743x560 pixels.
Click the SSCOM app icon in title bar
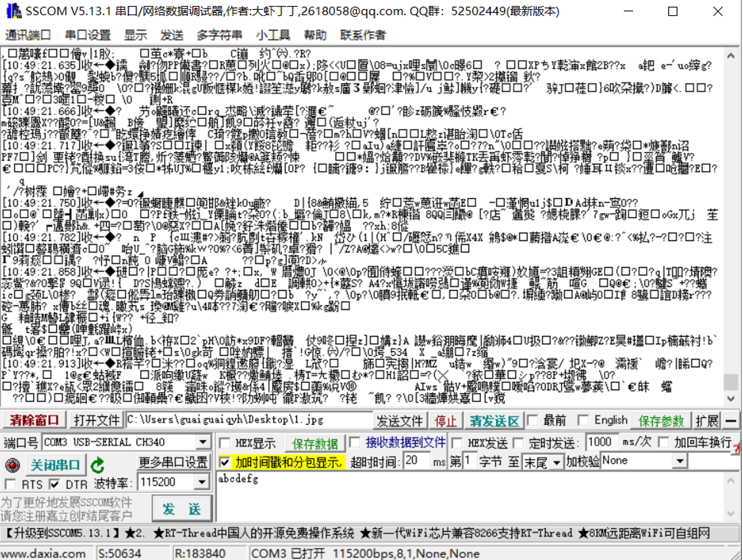pos(14,11)
